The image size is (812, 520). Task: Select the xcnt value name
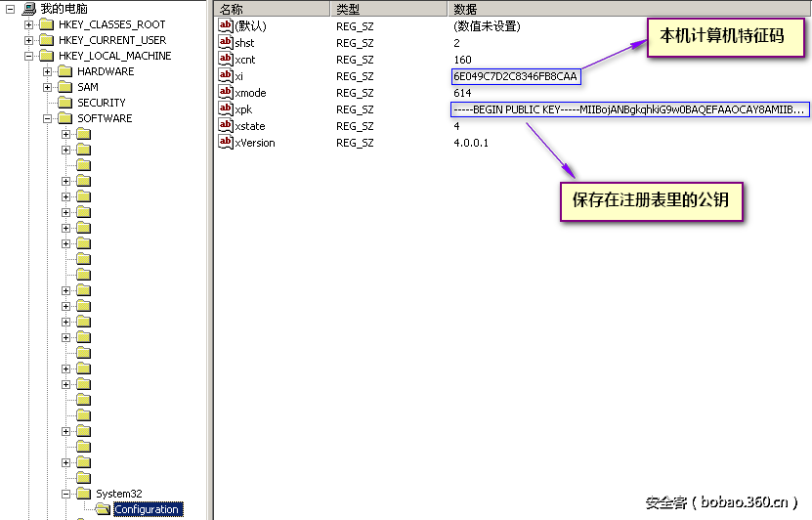point(245,60)
